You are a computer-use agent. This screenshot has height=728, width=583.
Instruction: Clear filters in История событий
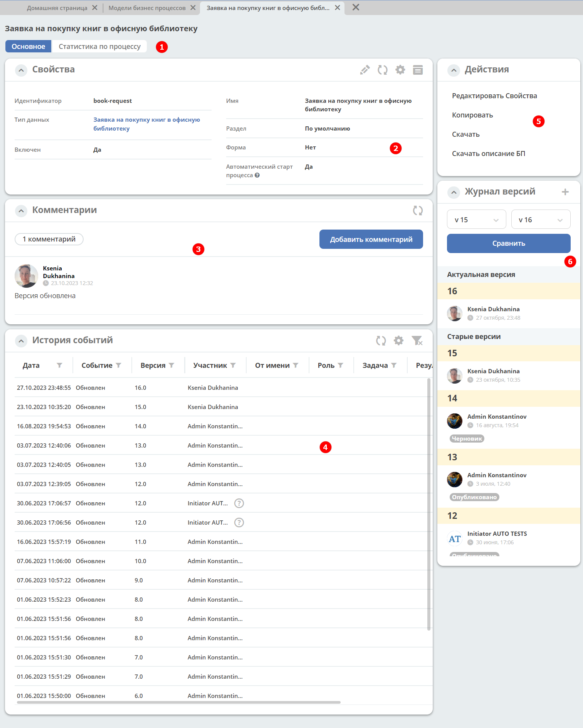(x=417, y=341)
